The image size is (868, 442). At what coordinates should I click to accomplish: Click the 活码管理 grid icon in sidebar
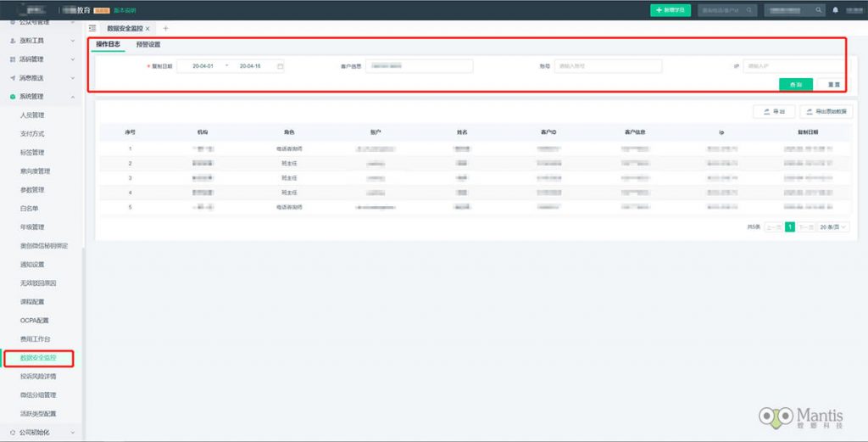tap(13, 59)
